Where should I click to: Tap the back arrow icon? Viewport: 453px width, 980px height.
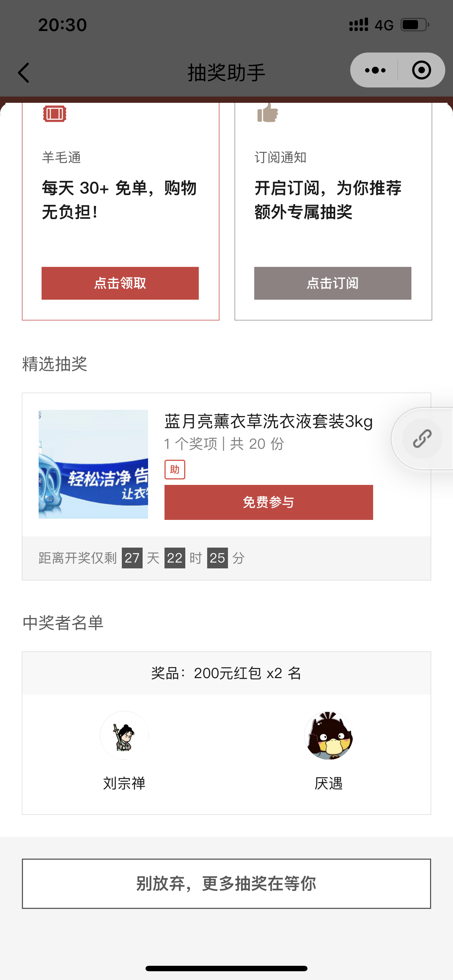(24, 72)
